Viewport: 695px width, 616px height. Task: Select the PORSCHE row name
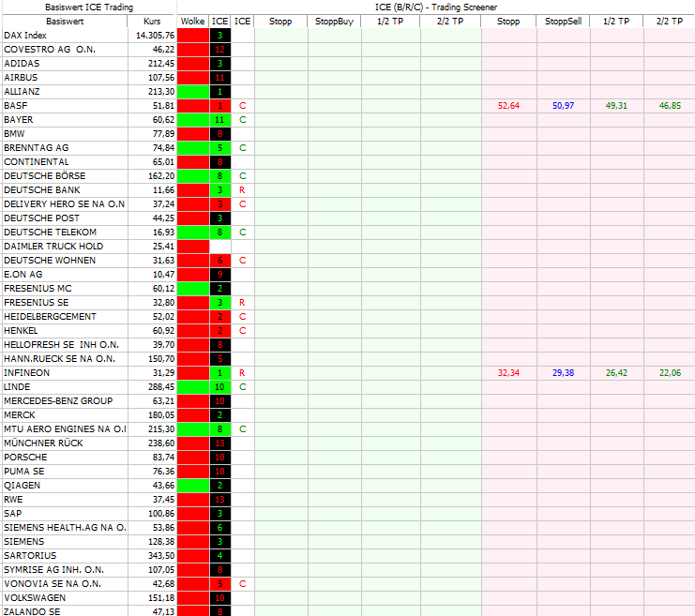pyautogui.click(x=25, y=458)
